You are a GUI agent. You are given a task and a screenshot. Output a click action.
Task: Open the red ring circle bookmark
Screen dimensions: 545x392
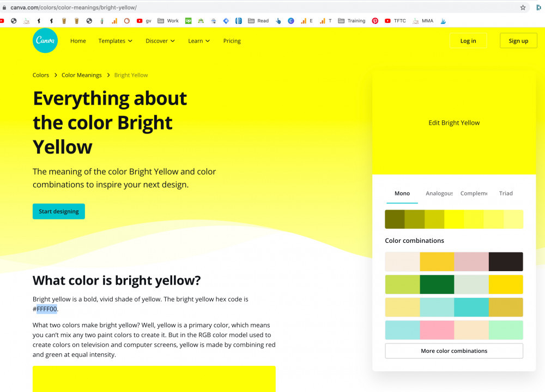[127, 21]
